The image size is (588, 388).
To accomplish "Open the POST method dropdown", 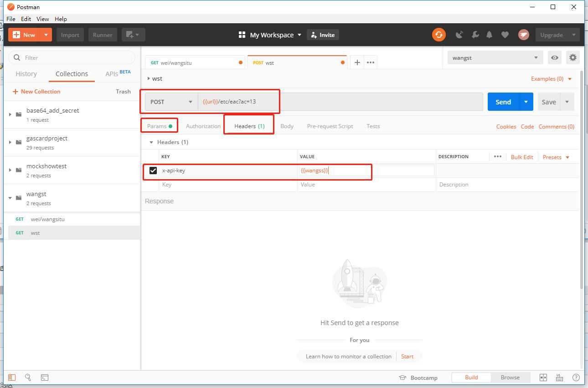I will (171, 102).
